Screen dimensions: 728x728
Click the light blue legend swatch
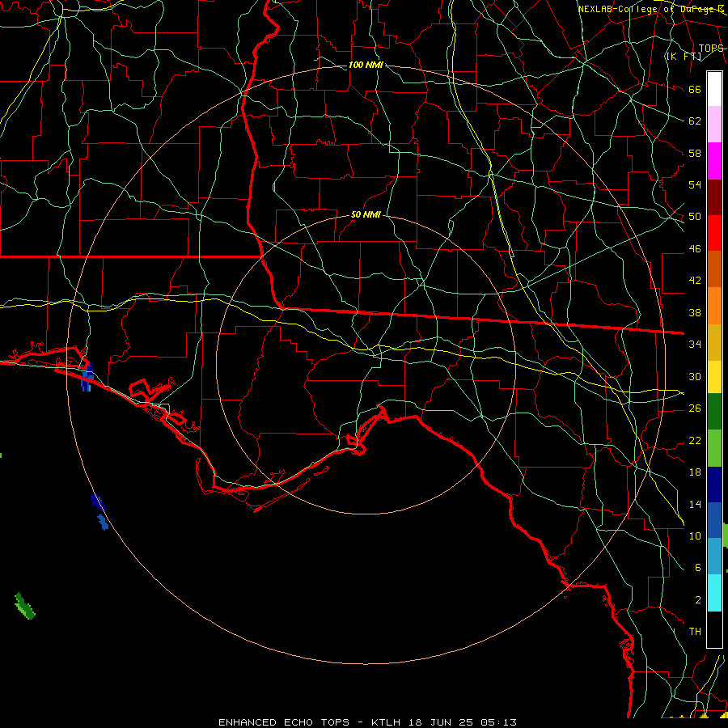click(714, 557)
